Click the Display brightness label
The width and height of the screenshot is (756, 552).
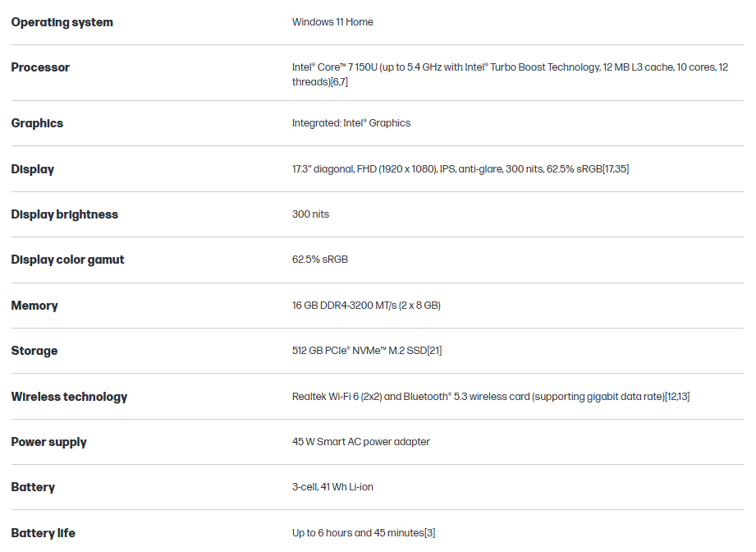point(64,214)
